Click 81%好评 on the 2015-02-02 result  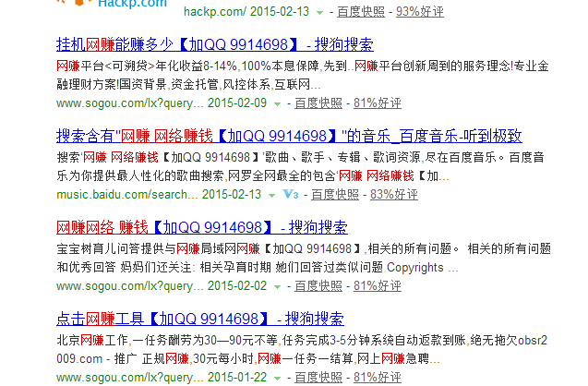(x=378, y=286)
